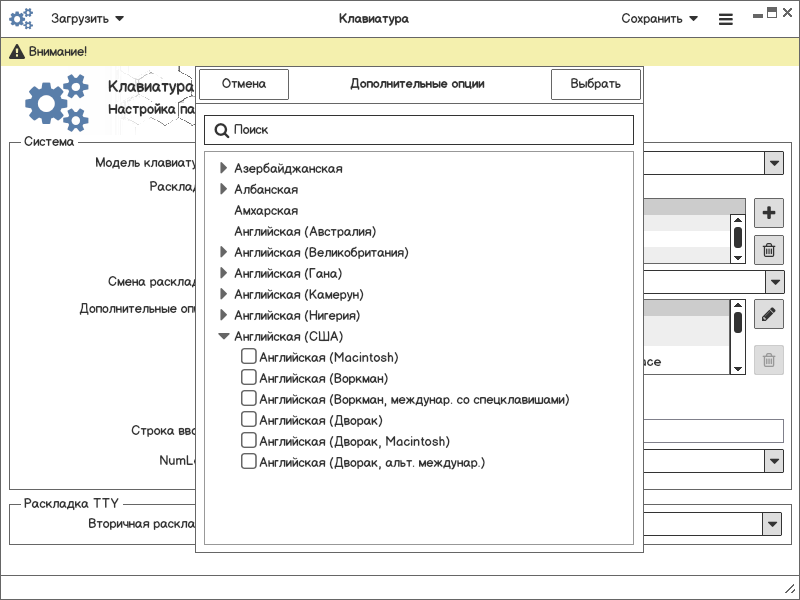Expand Азербайджанская tree node

pyautogui.click(x=223, y=168)
